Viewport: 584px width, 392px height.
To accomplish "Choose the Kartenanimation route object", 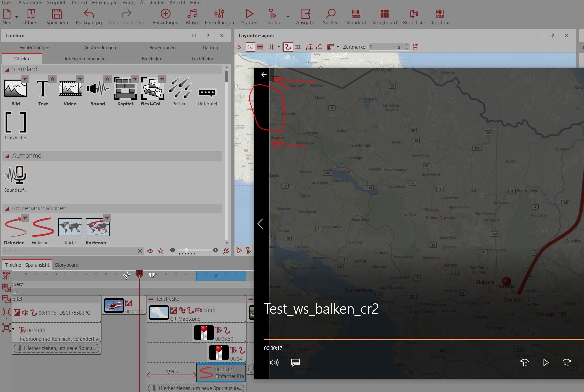I will (x=98, y=228).
